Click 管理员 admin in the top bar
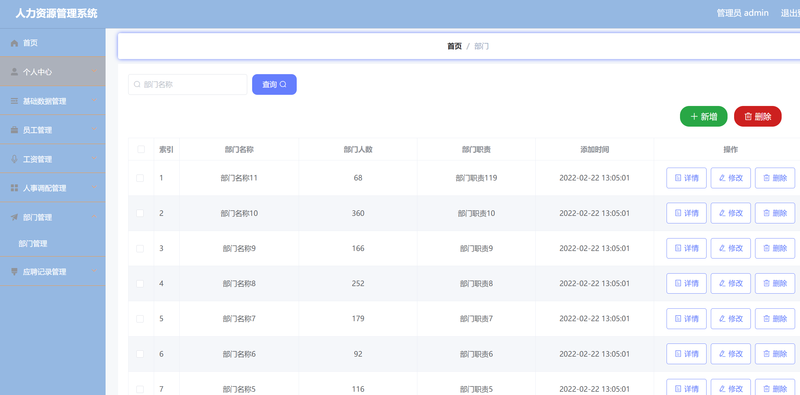This screenshot has height=395, width=800. pos(743,13)
